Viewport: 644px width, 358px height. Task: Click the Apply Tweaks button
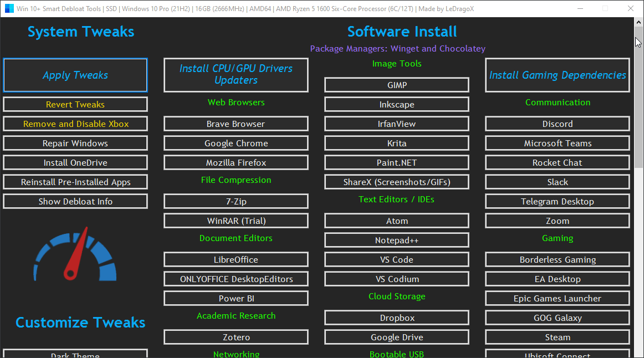coord(75,75)
